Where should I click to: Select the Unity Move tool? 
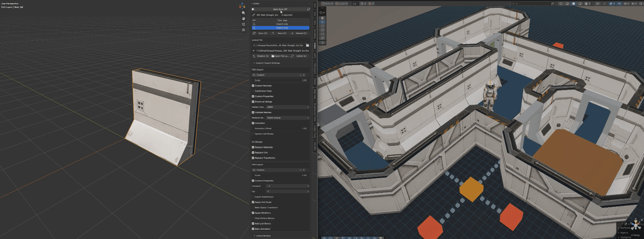pyautogui.click(x=322, y=22)
